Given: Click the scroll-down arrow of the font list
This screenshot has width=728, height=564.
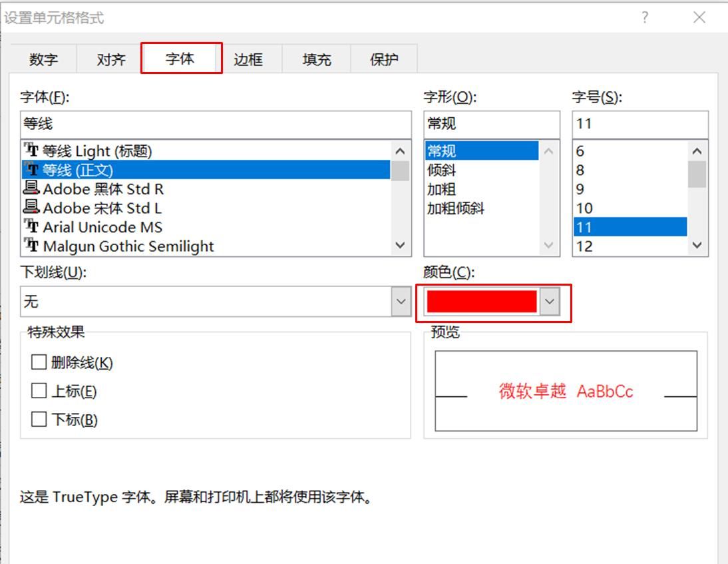Looking at the screenshot, I should click(x=400, y=246).
